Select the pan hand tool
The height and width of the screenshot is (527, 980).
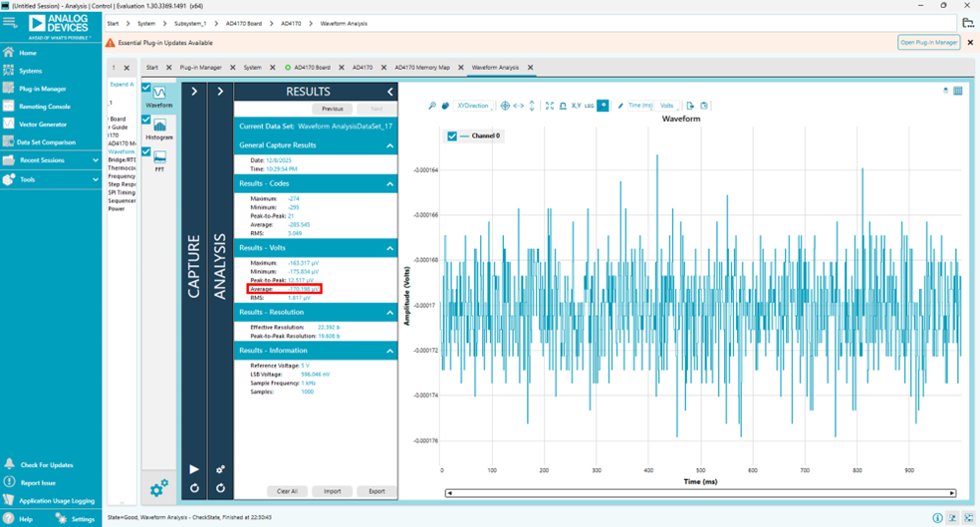tap(445, 106)
